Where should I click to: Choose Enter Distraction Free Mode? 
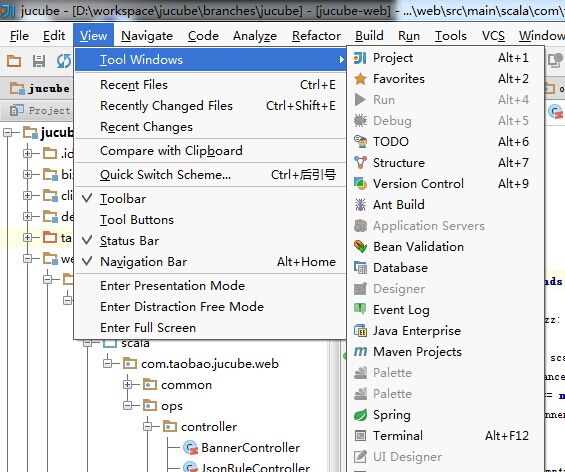[x=210, y=307]
